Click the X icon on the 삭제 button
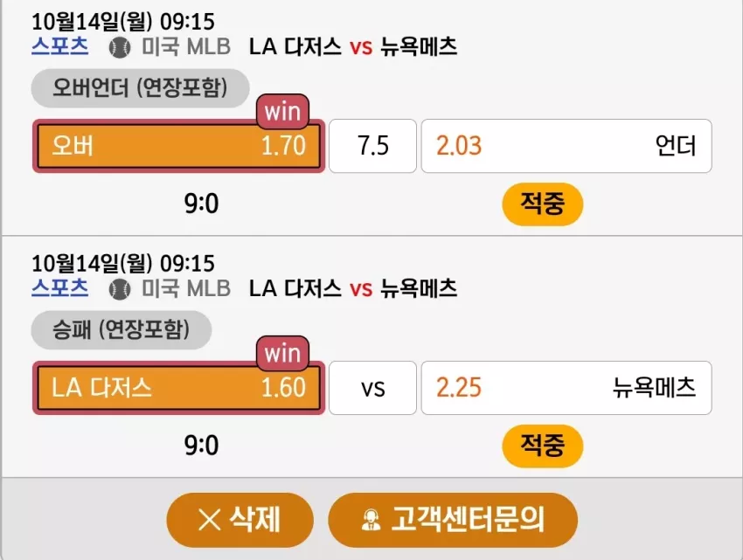Image resolution: width=743 pixels, height=560 pixels. coord(209,520)
